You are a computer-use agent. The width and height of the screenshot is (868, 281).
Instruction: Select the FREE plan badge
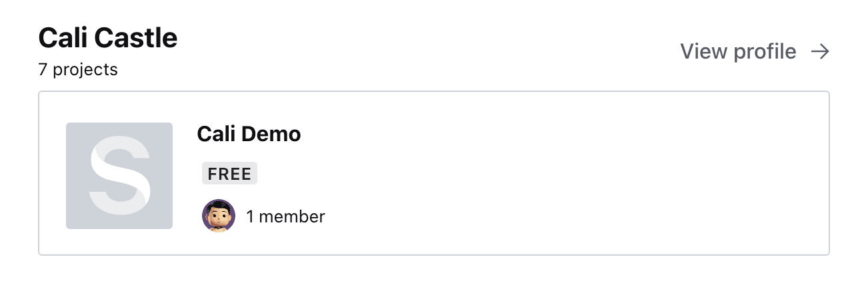tap(229, 174)
